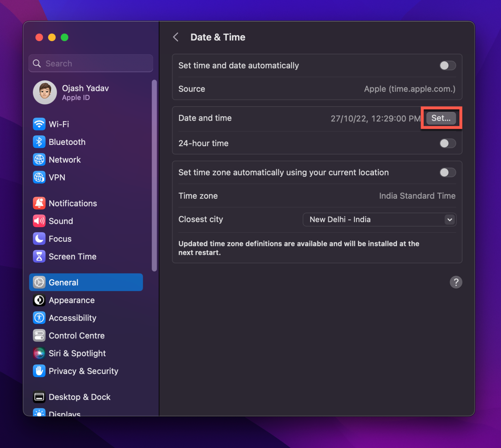Screen dimensions: 501x448
Task: Click the help question mark button
Action: pos(456,282)
